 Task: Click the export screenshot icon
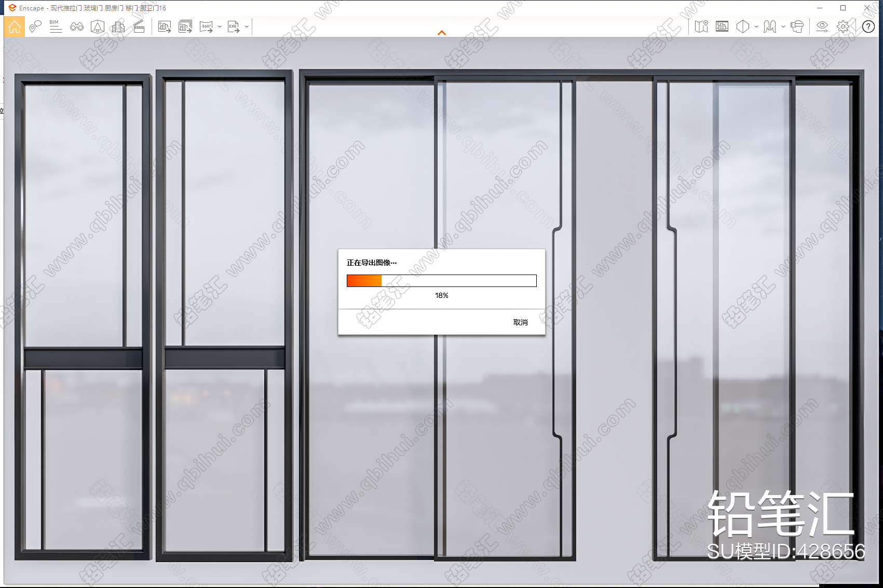pos(165,26)
